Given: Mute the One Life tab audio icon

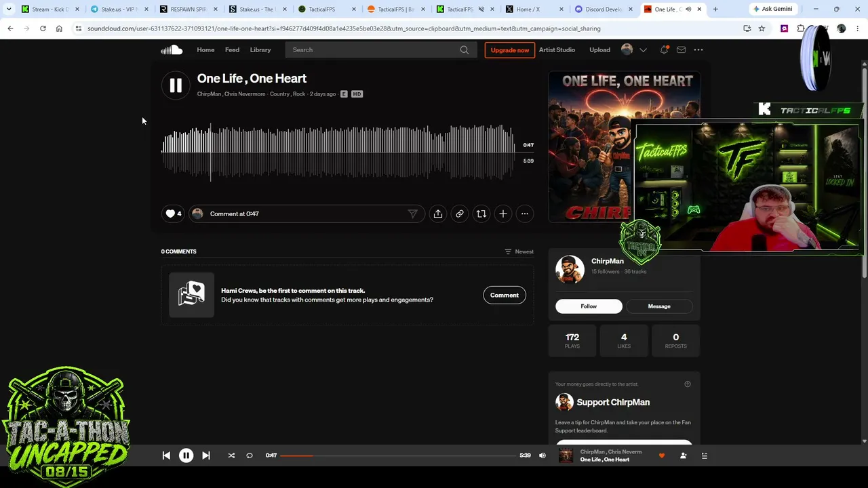Looking at the screenshot, I should coord(688,9).
